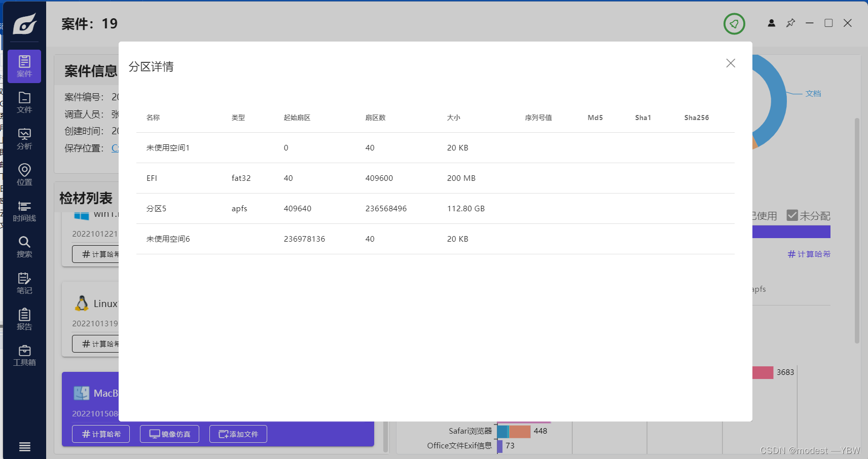This screenshot has width=868, height=459.
Task: Click the 名称 column header
Action: (153, 118)
